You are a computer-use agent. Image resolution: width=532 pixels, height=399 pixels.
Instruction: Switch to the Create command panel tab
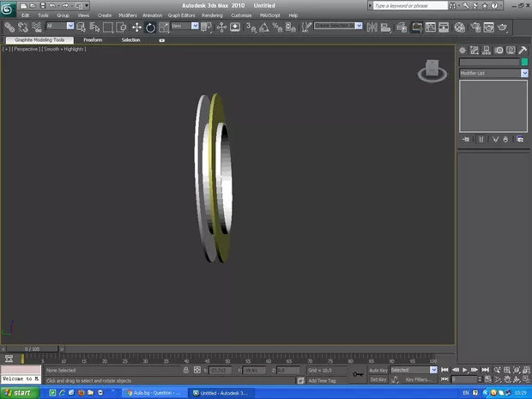coord(463,51)
